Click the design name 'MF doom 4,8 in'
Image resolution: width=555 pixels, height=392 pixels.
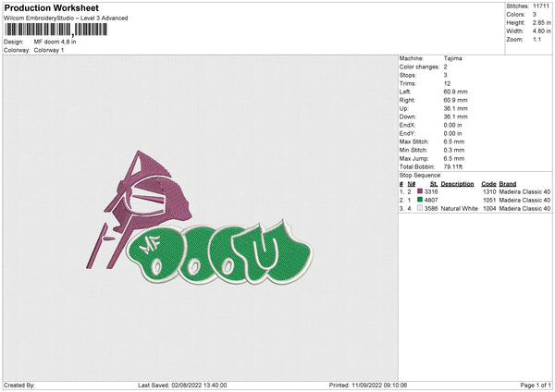click(55, 42)
